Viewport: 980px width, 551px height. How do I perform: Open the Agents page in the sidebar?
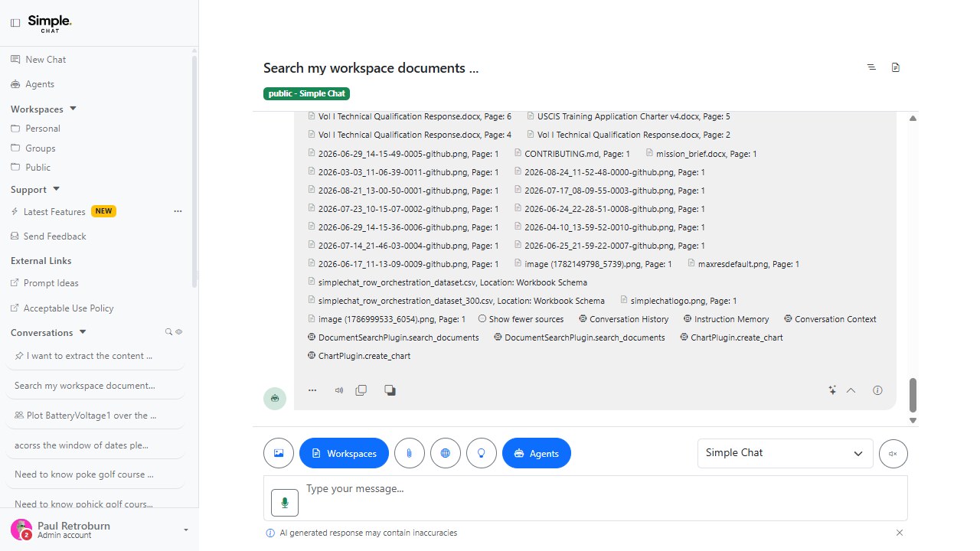33,84
